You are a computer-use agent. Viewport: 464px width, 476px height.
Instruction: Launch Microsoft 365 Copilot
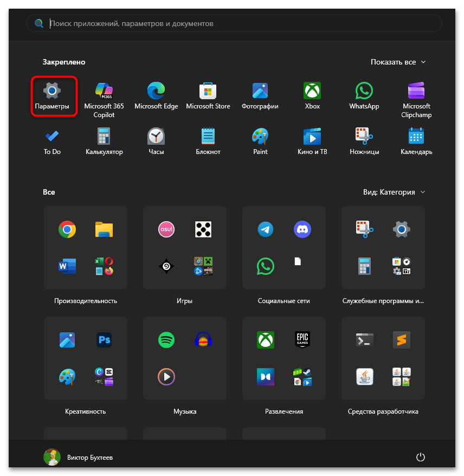pyautogui.click(x=104, y=100)
